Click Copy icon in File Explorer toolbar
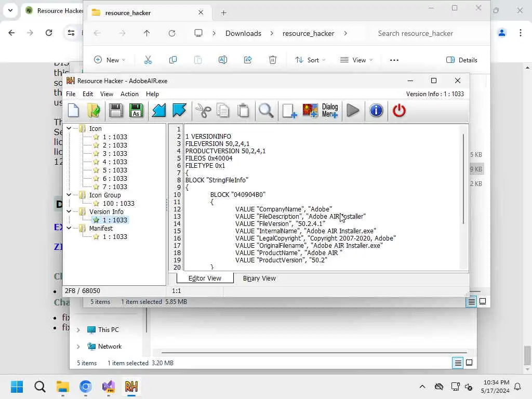The height and width of the screenshot is (399, 532). tap(172, 60)
